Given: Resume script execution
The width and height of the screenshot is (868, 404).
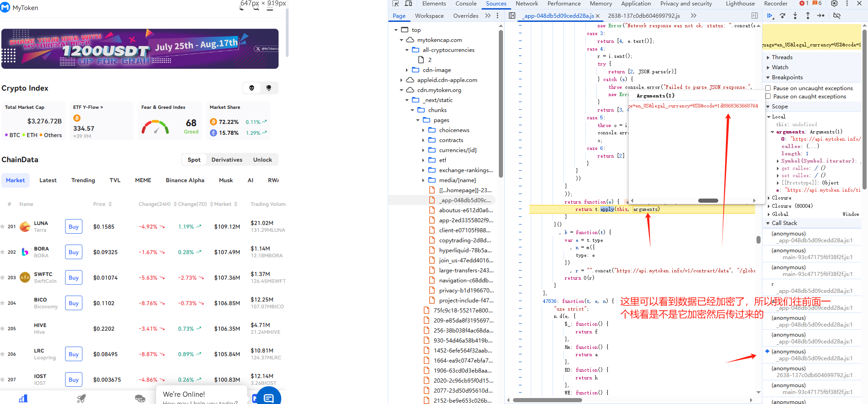Looking at the screenshot, I should click(x=770, y=15).
